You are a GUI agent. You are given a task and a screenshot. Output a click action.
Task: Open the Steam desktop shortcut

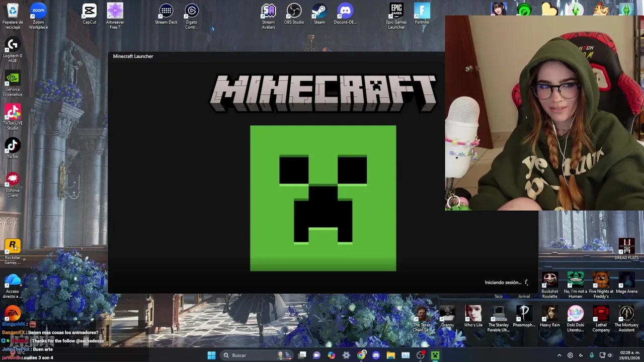(319, 14)
